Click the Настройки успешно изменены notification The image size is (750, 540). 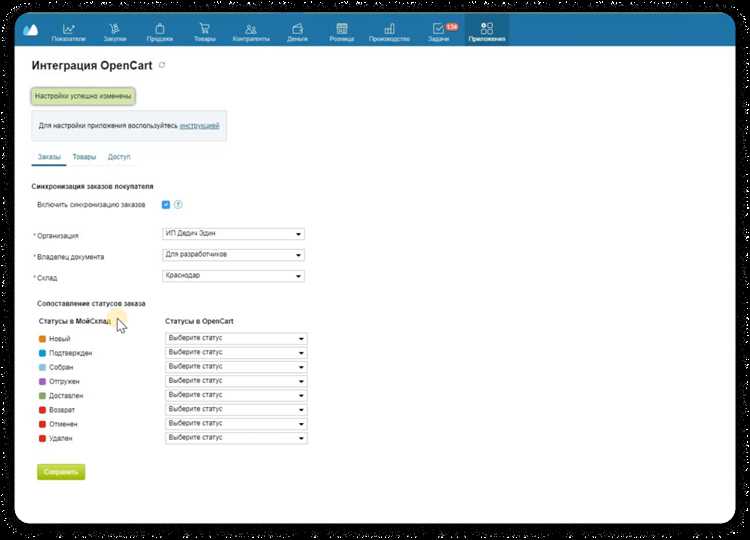pos(83,96)
